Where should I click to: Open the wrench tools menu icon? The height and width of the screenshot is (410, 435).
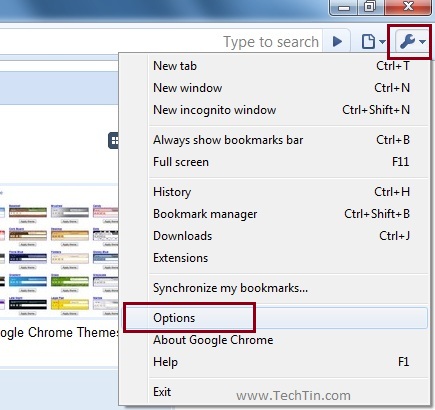coord(407,42)
